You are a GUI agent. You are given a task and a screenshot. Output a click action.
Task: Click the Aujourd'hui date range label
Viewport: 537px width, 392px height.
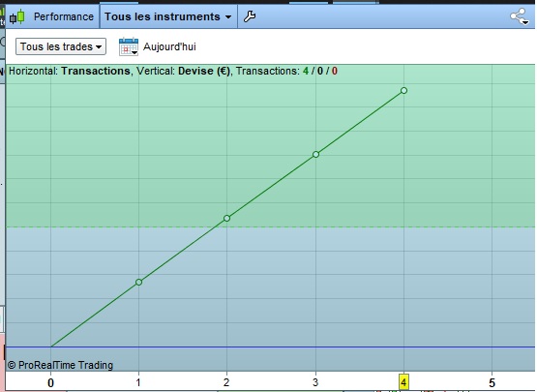point(169,46)
